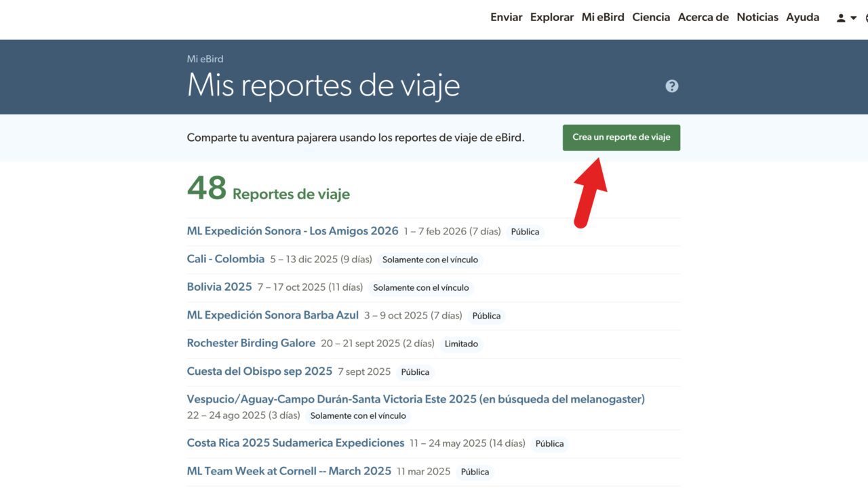Open the Bolivia 2025 trip report

[219, 287]
